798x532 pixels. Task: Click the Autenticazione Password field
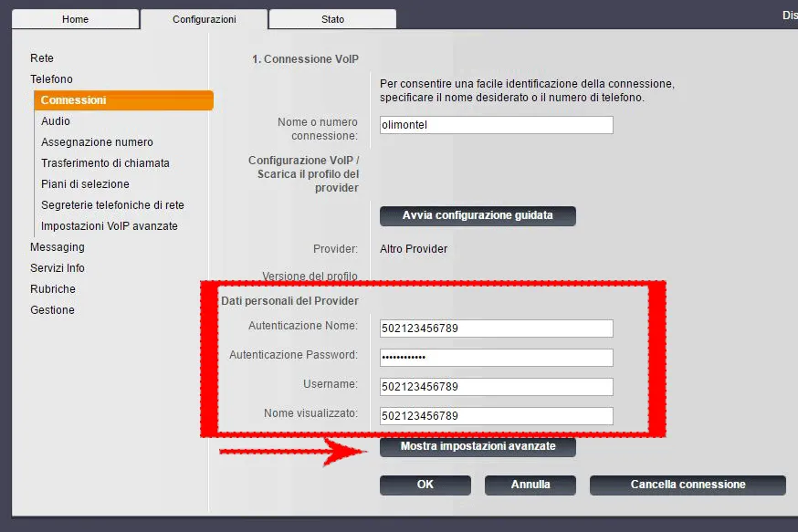496,358
